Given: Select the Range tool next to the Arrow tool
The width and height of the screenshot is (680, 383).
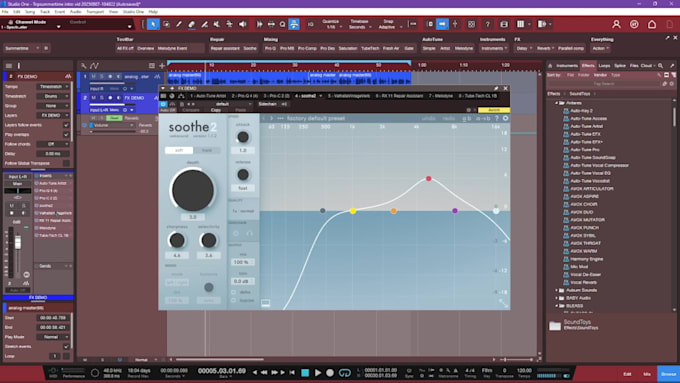Looking at the screenshot, I should pyautogui.click(x=166, y=24).
